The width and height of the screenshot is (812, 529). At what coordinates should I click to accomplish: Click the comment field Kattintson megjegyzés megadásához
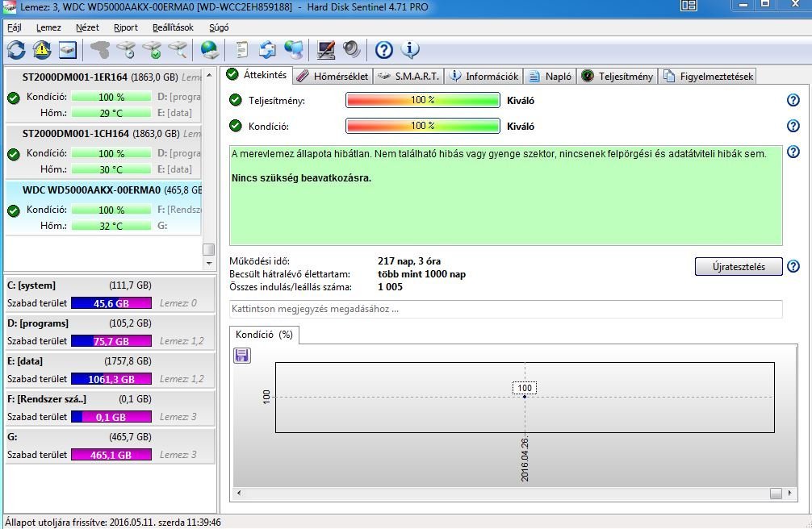tap(505, 309)
